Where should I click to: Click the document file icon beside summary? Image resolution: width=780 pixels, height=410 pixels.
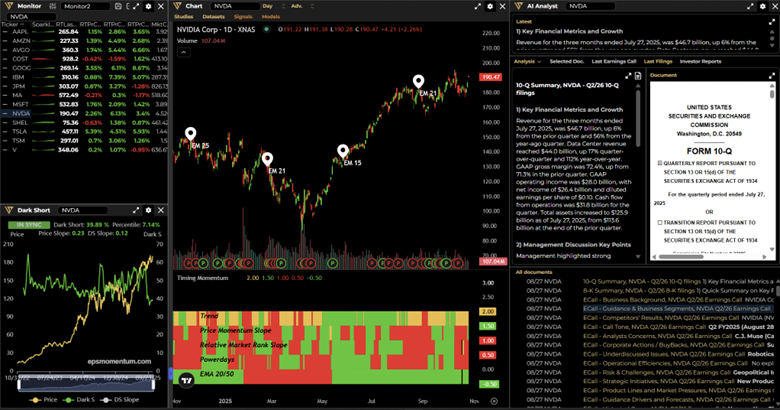tap(638, 76)
